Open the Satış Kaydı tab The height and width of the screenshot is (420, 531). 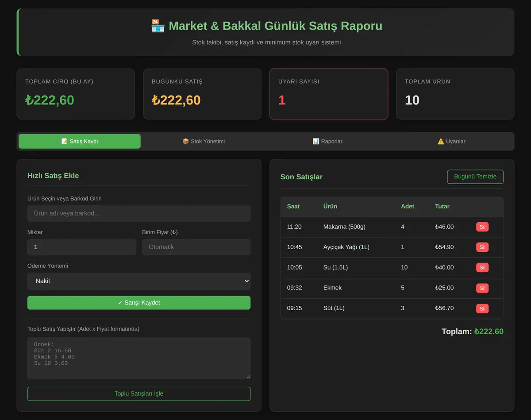[80, 141]
